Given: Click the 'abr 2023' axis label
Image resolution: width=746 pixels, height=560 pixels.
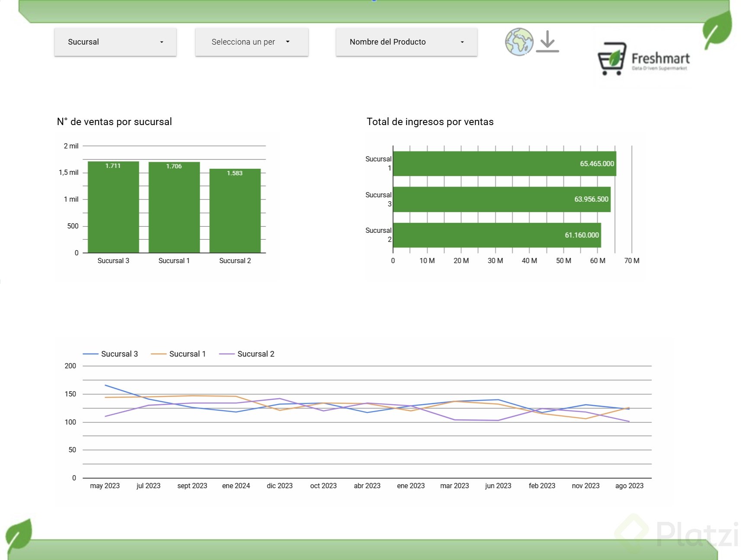Looking at the screenshot, I should click(x=367, y=486).
